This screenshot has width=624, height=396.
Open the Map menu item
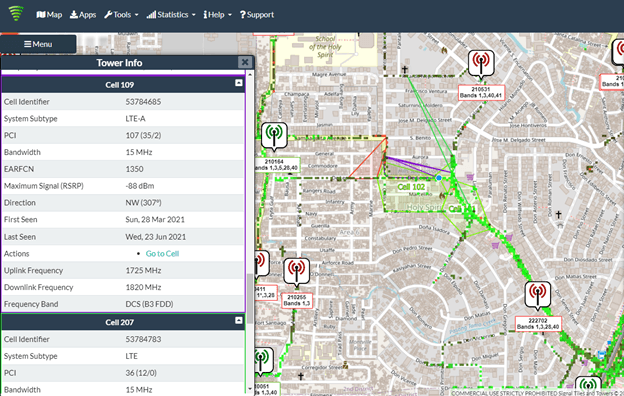click(x=49, y=15)
